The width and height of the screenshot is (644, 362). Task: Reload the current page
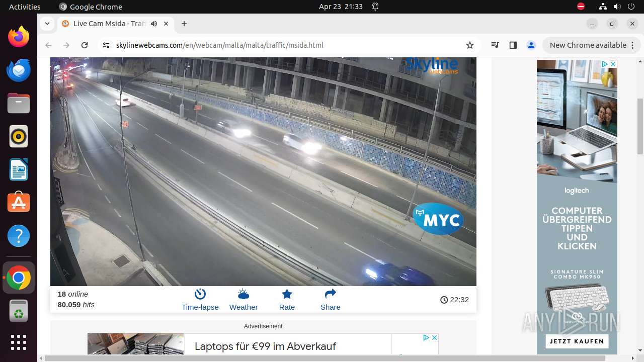(85, 45)
